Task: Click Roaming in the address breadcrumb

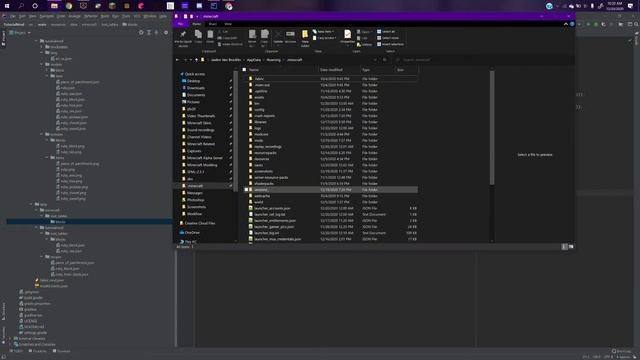Action: tap(273, 60)
